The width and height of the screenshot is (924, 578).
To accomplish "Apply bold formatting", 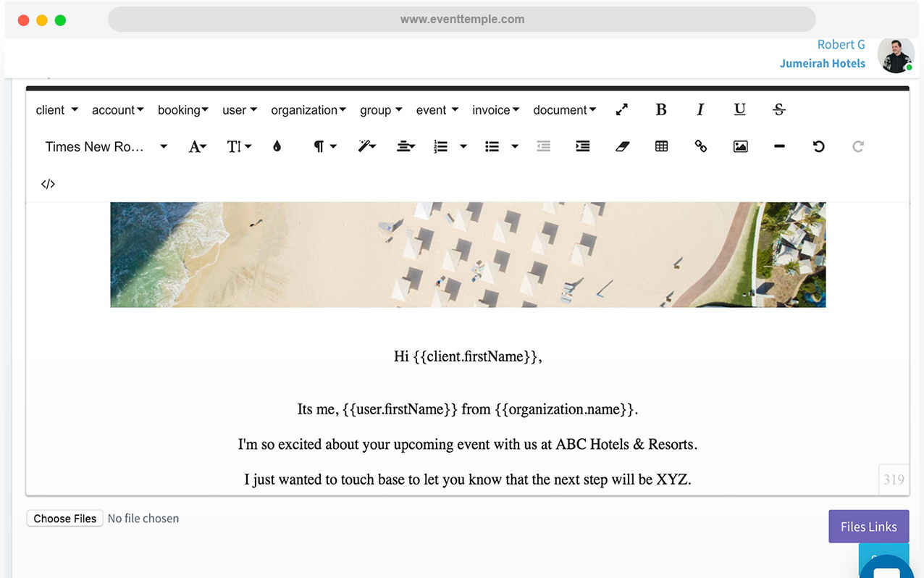I will click(661, 110).
